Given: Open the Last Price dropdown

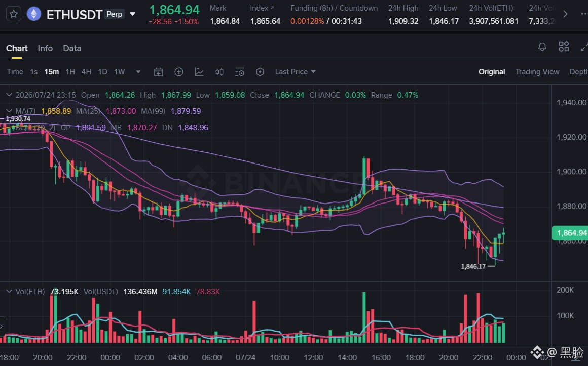Looking at the screenshot, I should tap(295, 71).
